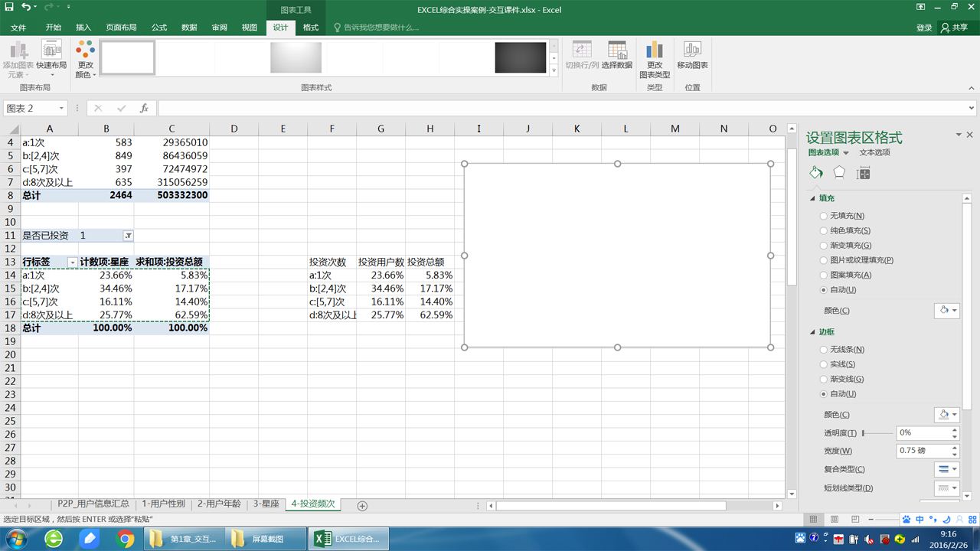This screenshot has width=980, height=551.
Task: Open the green browser icon in taskbar
Action: click(x=54, y=539)
